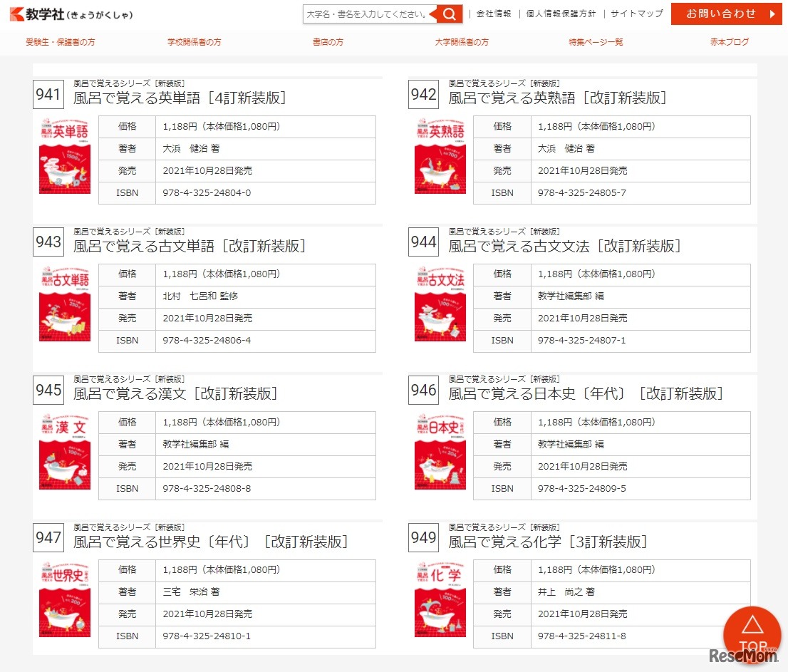Click the number box 943

(48, 242)
